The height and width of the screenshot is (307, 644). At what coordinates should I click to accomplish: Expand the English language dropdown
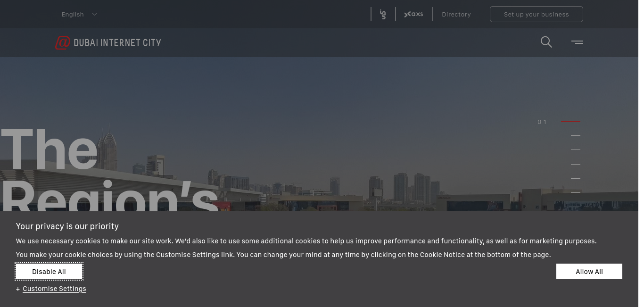click(79, 14)
